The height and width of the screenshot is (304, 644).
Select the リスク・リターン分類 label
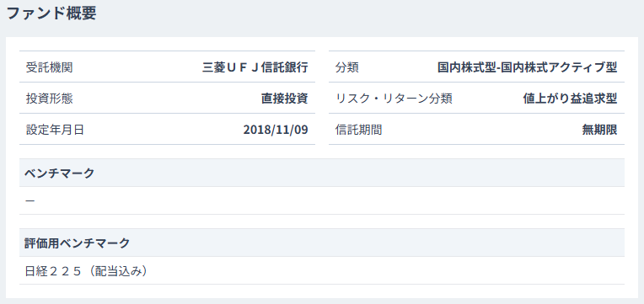[x=394, y=99]
